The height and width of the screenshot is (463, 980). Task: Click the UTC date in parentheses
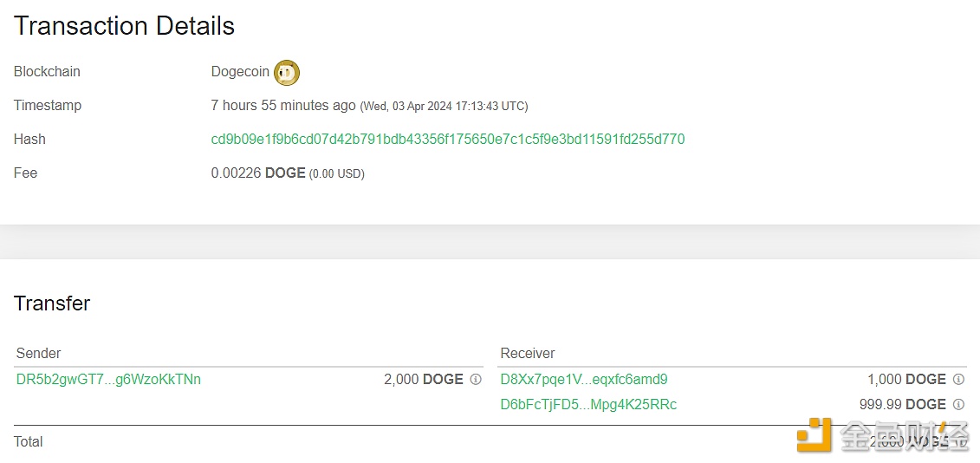[x=444, y=107]
